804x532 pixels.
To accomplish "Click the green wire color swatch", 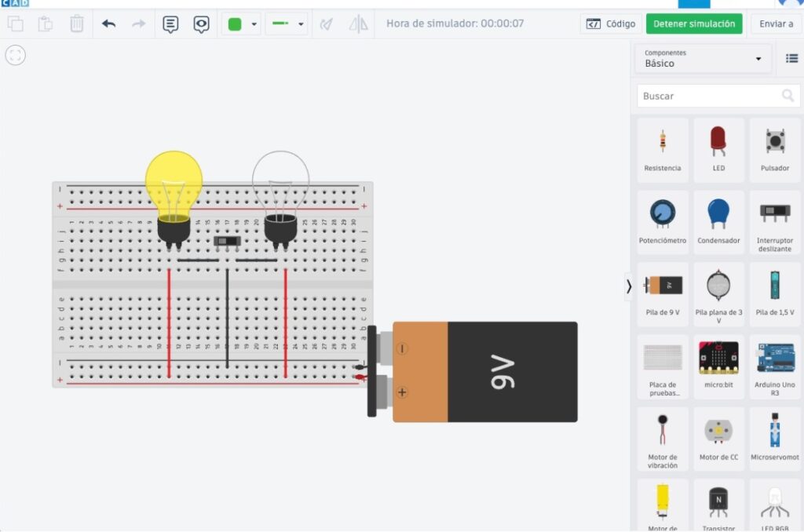I will coord(235,24).
